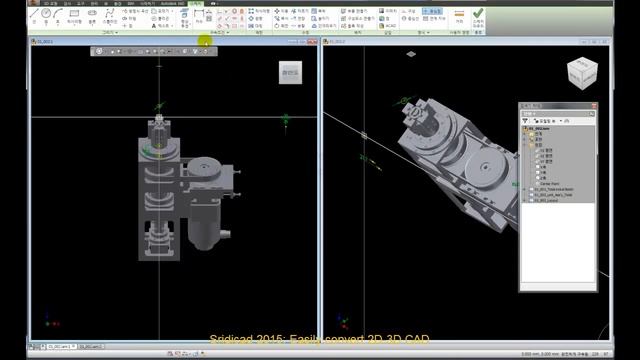Image resolution: width=640 pixels, height=360 pixels.
Task: Switch to the 01_002.iam:2 document tab
Action: pos(91,347)
